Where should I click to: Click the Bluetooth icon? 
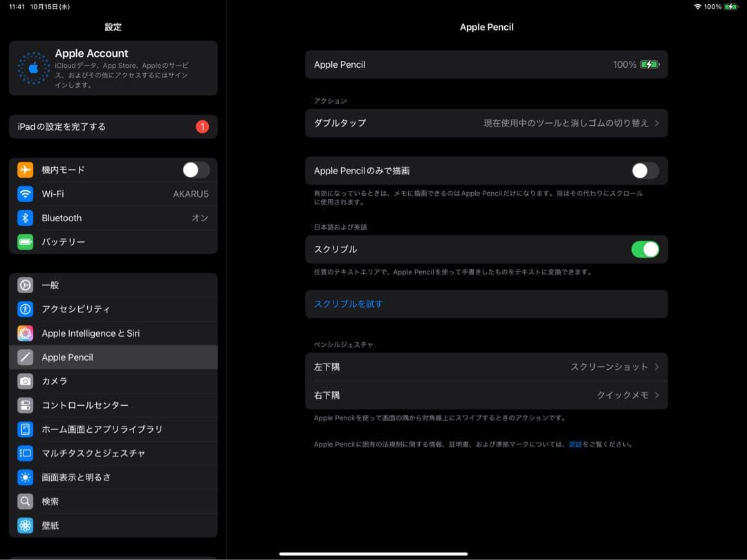click(x=25, y=218)
